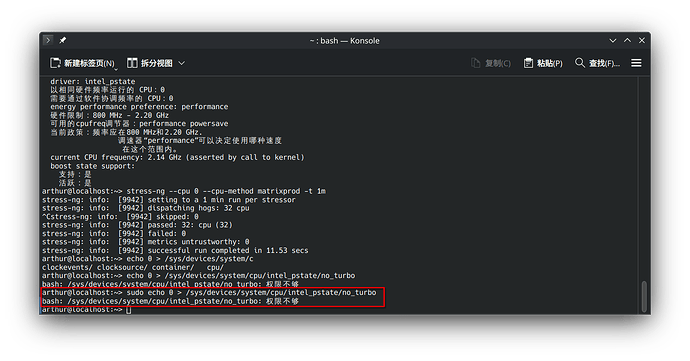
Task: Open the hamburger menu icon
Action: click(636, 63)
